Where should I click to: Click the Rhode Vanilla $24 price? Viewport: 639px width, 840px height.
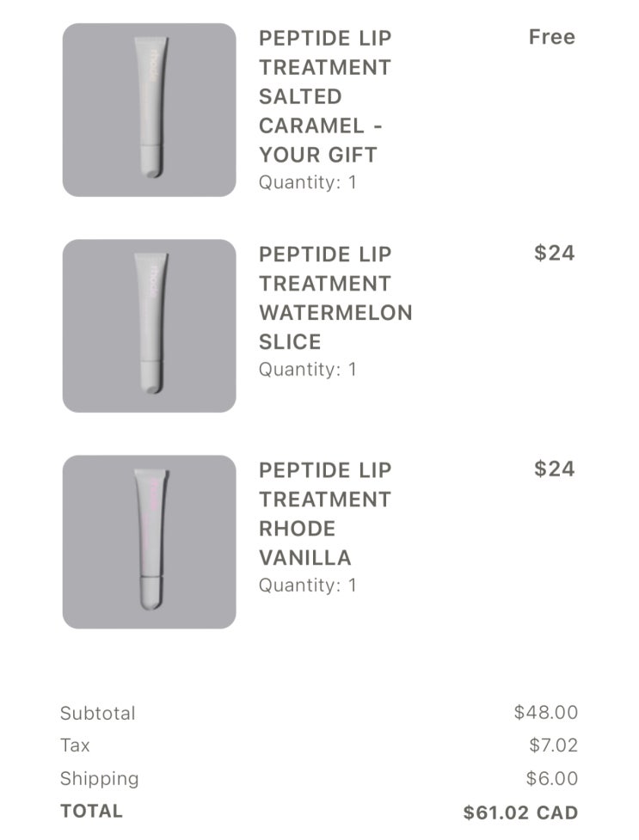(x=554, y=469)
